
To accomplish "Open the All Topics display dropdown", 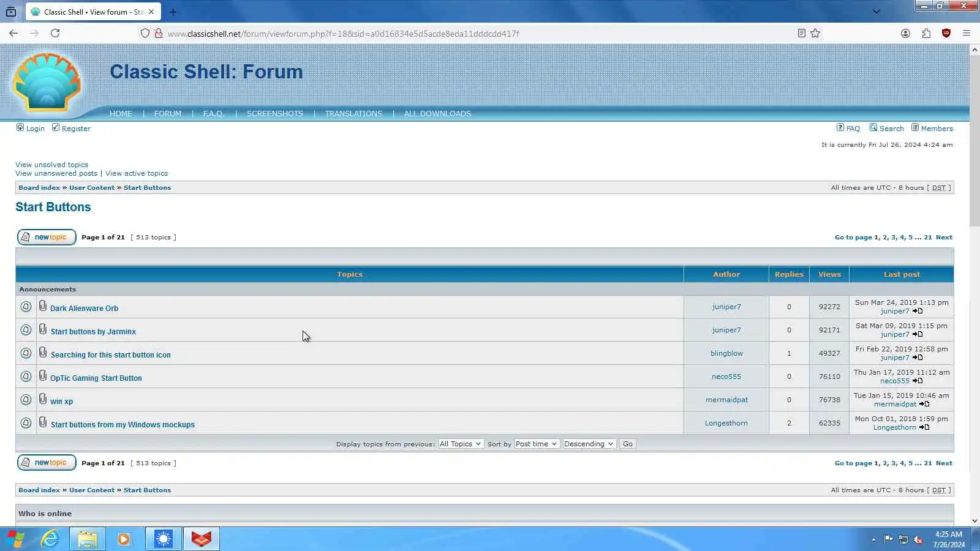I will click(461, 444).
